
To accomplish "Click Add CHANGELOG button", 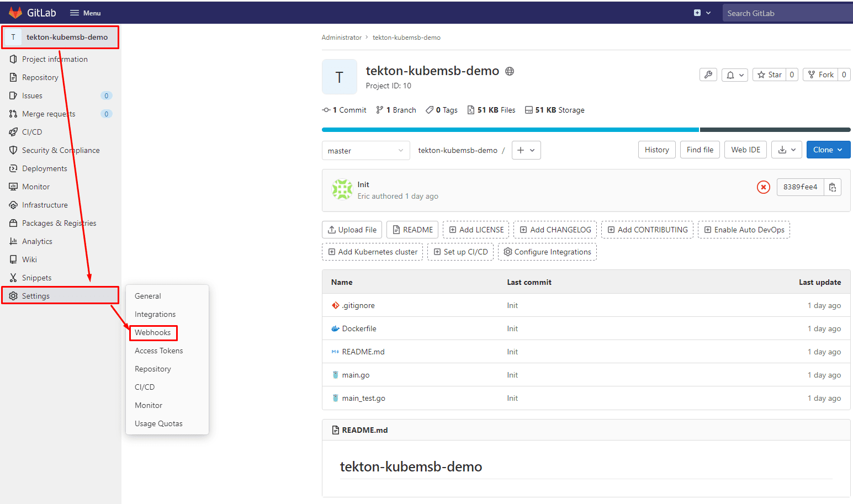I will tap(555, 230).
